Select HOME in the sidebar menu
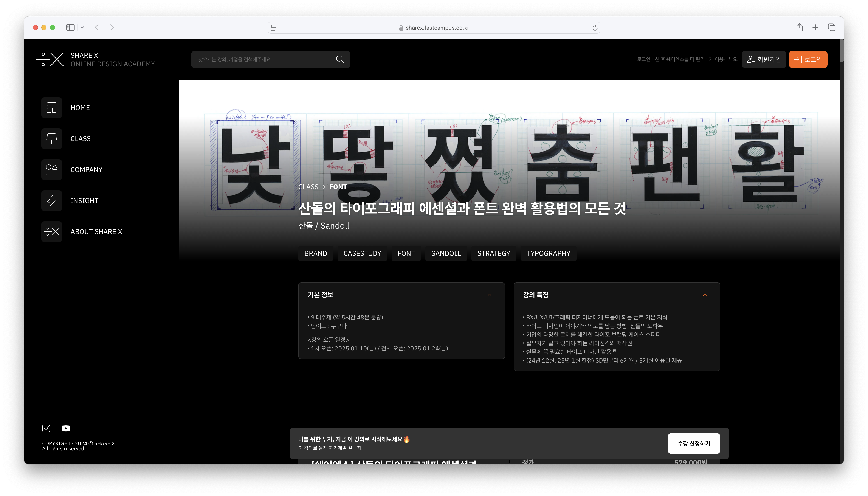This screenshot has width=868, height=496. click(80, 108)
